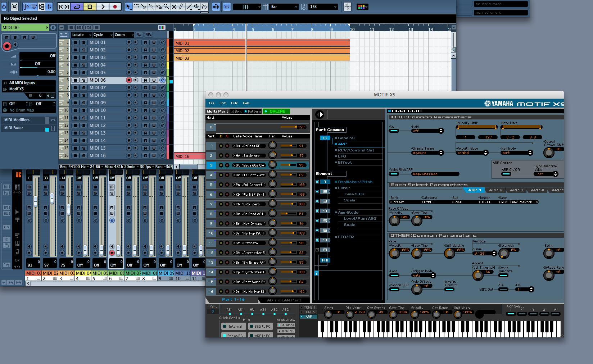The height and width of the screenshot is (364, 593).
Task: Click the info icon in MOTIF XS editor
Action: [317, 273]
